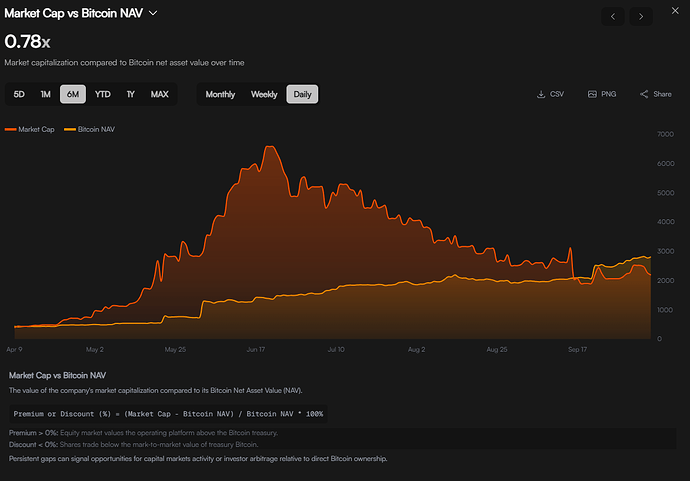Switch to the YTD range
This screenshot has width=690, height=481.
(102, 94)
